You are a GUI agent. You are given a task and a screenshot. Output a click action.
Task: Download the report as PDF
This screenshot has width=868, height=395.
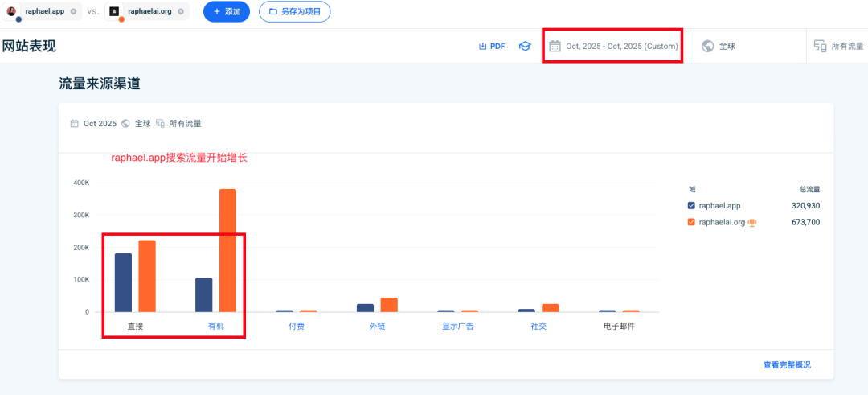pyautogui.click(x=492, y=47)
